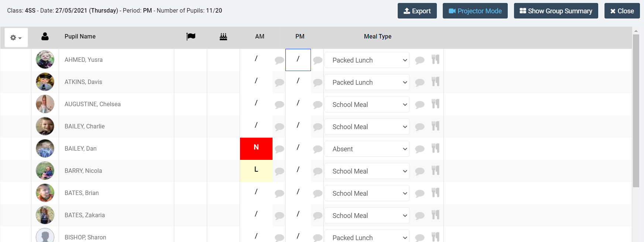The height and width of the screenshot is (242, 644).
Task: Open PM comment bubble for BAILEY, Dan
Action: click(318, 149)
